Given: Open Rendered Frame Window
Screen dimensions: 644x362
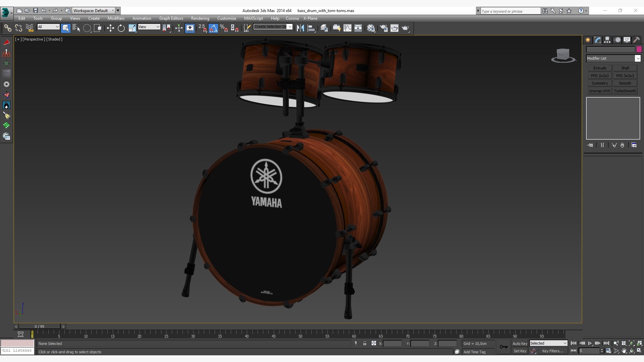Looking at the screenshot, I should (394, 28).
